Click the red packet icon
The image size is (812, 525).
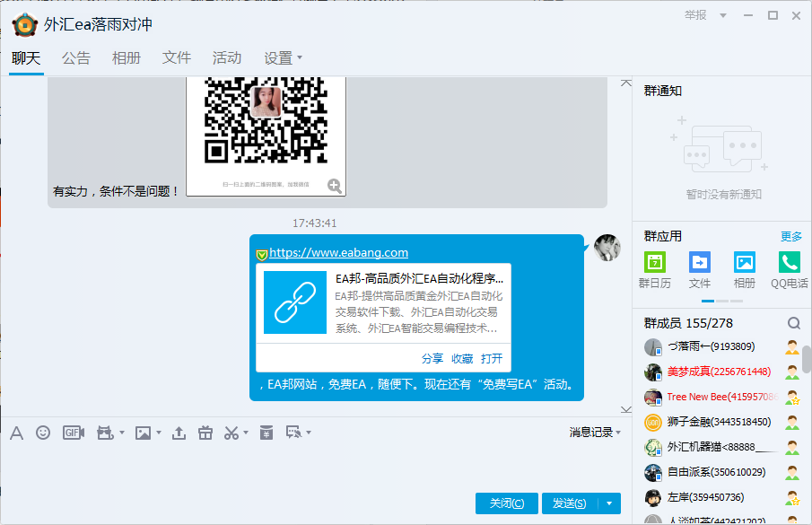click(x=266, y=433)
